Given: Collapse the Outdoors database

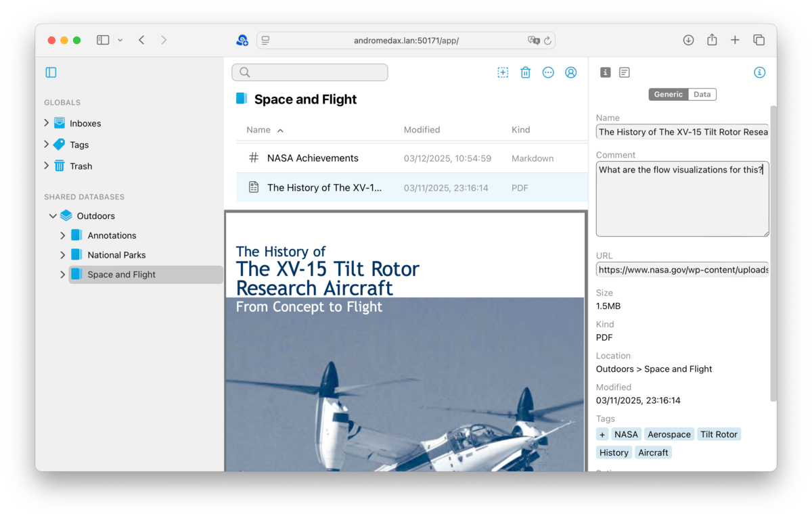Looking at the screenshot, I should 53,216.
